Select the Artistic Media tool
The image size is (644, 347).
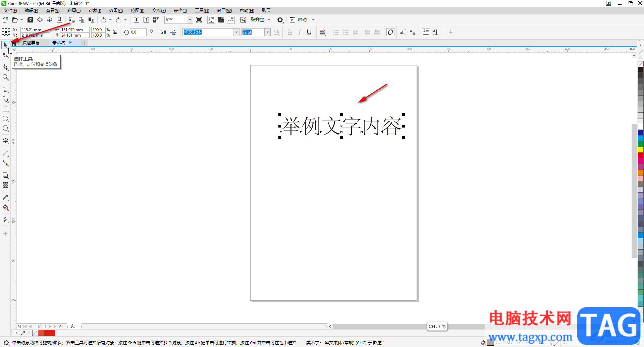tap(5, 99)
